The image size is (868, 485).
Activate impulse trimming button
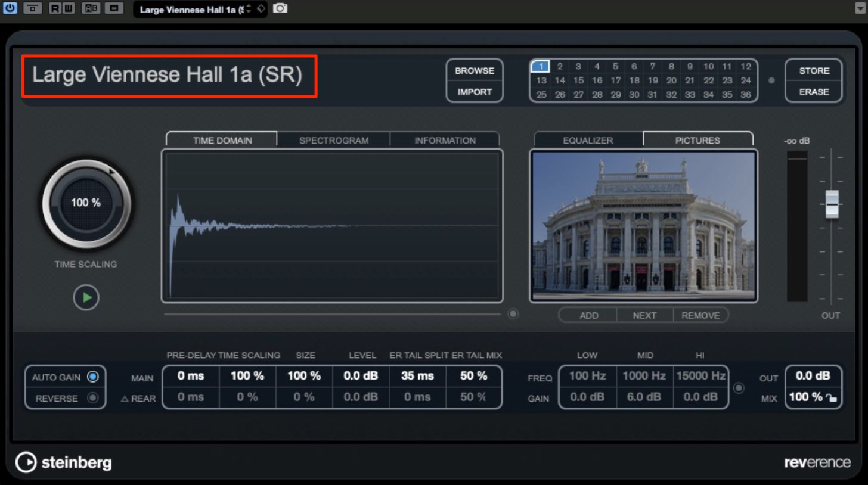[x=513, y=313]
